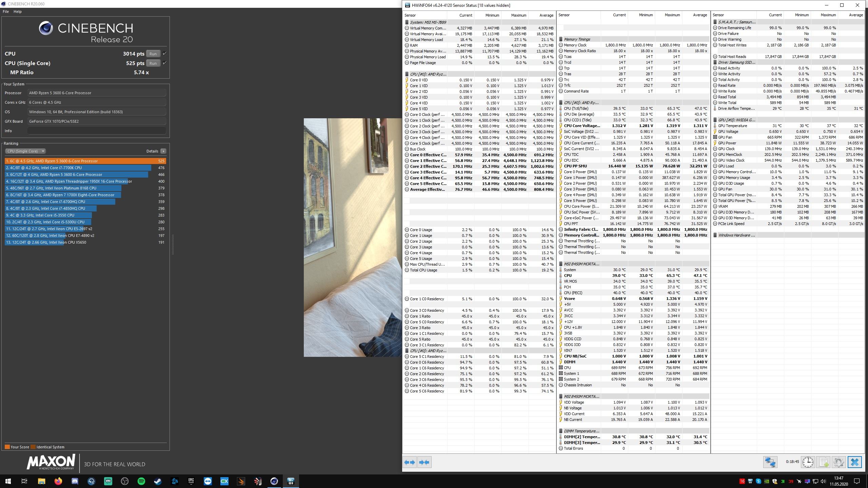868x488 pixels.
Task: Open TeamSpeak headset taskbar icon
Action: pyautogui.click(x=91, y=481)
